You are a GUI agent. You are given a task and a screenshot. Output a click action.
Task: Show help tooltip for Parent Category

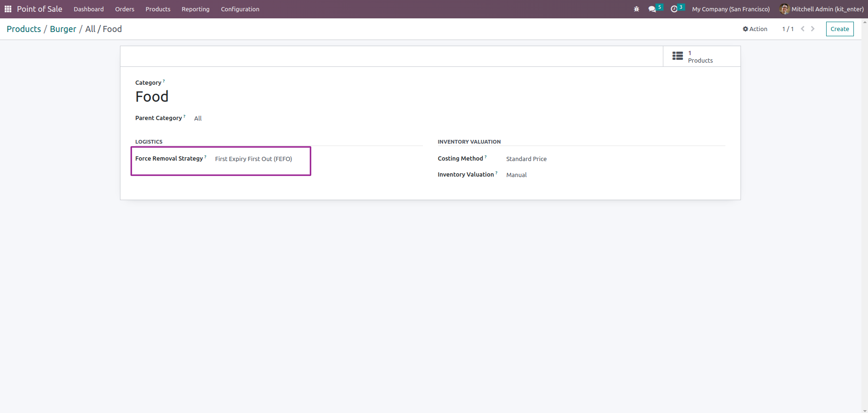coord(184,116)
